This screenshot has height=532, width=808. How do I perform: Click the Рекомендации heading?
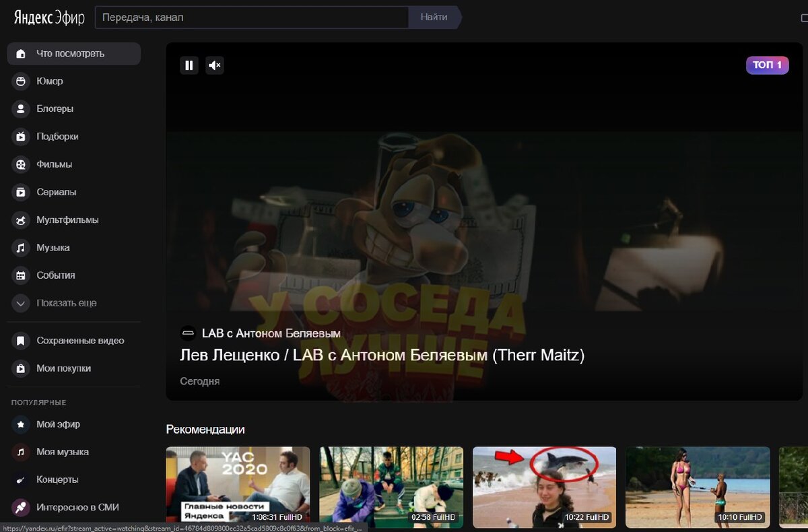(205, 429)
